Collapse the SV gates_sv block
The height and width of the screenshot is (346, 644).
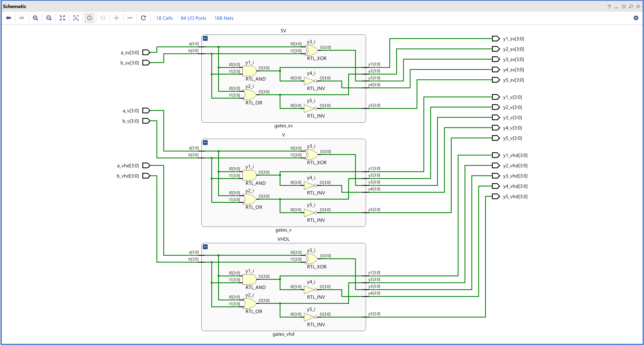pos(205,38)
